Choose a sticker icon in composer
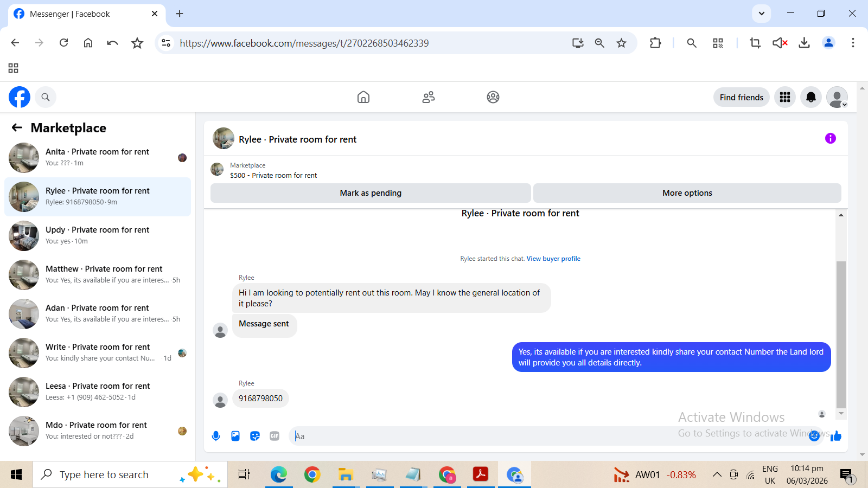This screenshot has width=868, height=488. tap(255, 436)
